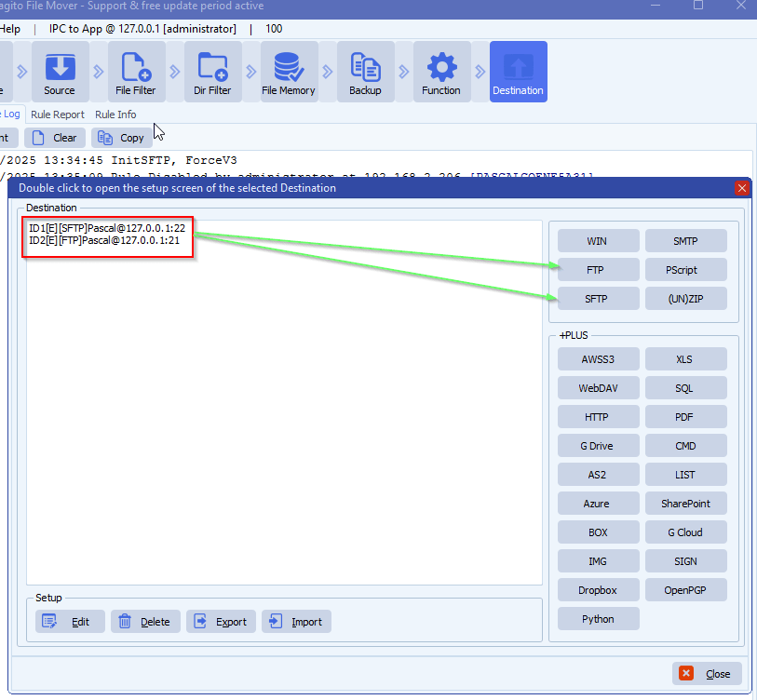
Task: Add a Python destination
Action: click(598, 619)
